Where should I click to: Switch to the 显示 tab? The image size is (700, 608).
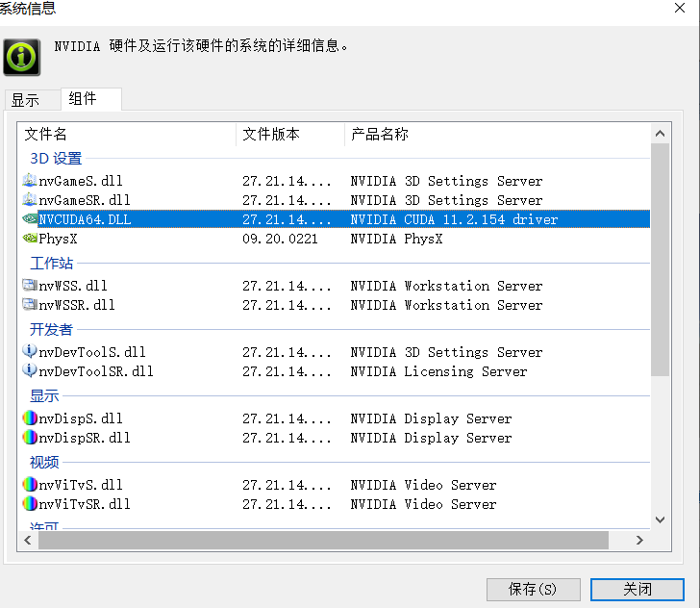(x=33, y=100)
